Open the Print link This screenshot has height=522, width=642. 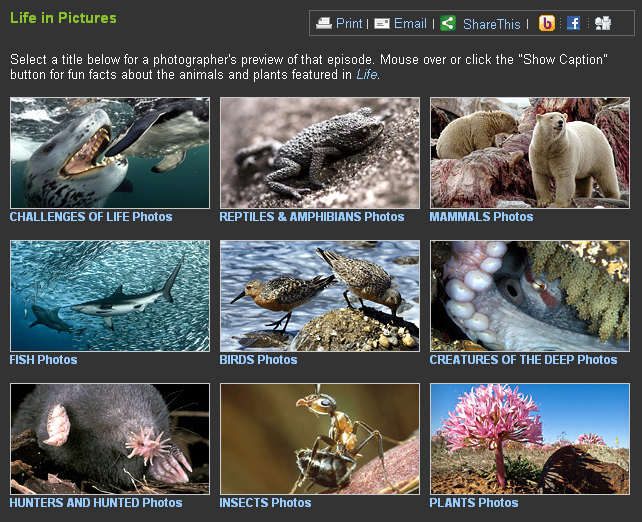pos(349,23)
